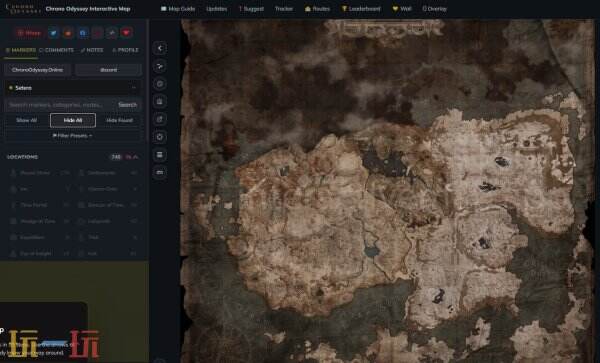Click the Chrono Odyssey Interactive Map title

coord(88,9)
